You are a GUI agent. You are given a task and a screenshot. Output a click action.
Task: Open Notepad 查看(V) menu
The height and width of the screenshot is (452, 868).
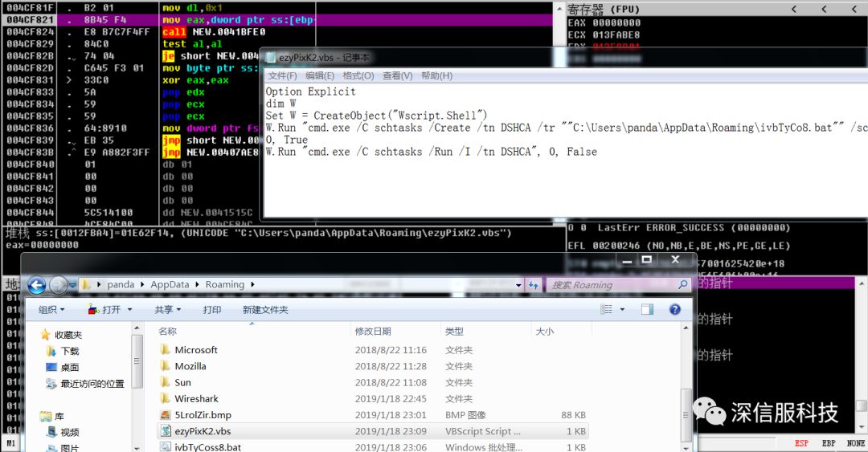coord(398,75)
